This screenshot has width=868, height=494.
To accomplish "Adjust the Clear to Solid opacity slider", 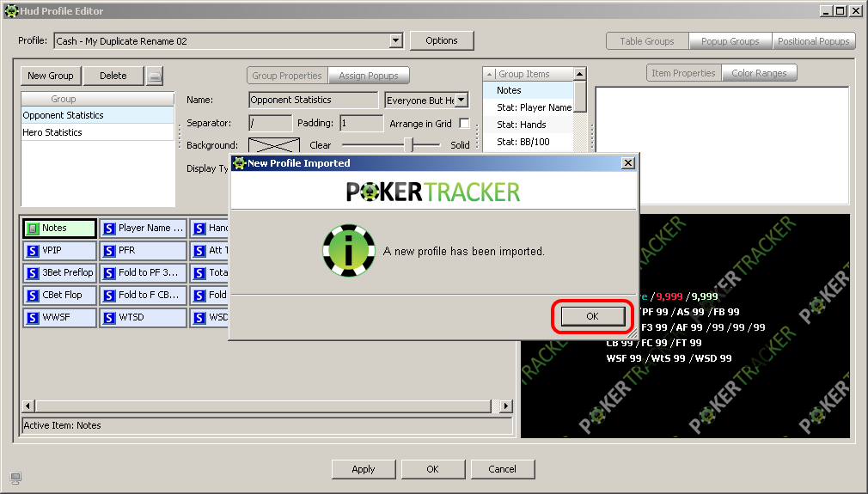I will (x=408, y=145).
